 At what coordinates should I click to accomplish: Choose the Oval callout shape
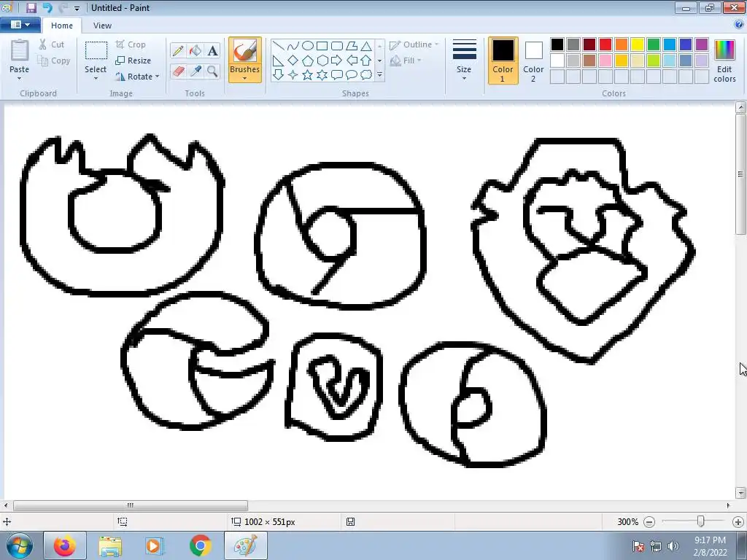[x=352, y=75]
